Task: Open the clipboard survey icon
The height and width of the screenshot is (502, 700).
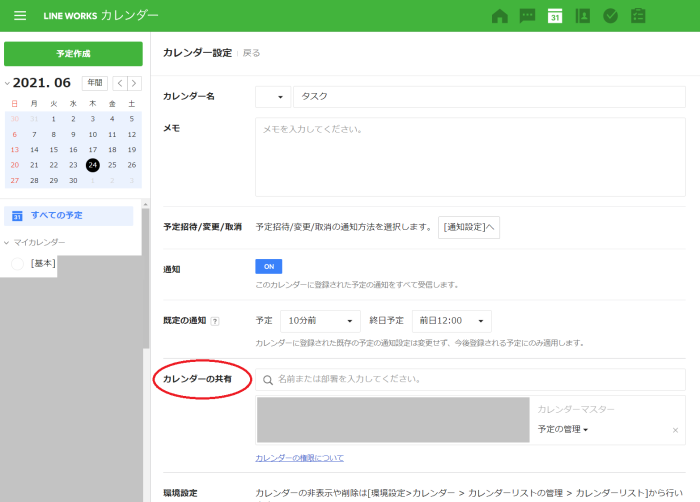Action: coord(638,16)
